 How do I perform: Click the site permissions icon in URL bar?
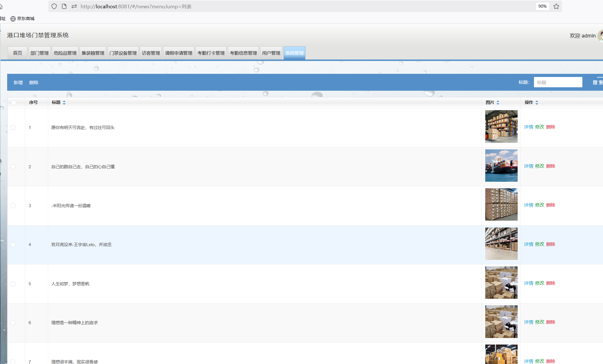(74, 6)
